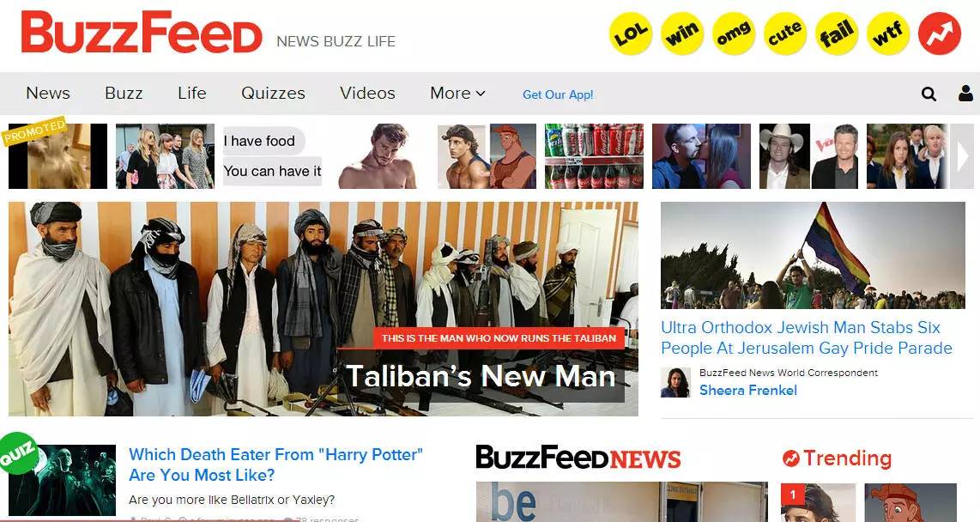Go to the News section
This screenshot has width=980, height=522.
click(48, 93)
